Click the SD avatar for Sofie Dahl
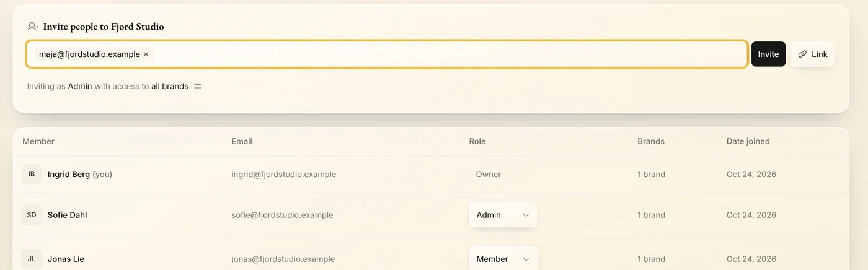This screenshot has width=868, height=270. pos(32,215)
